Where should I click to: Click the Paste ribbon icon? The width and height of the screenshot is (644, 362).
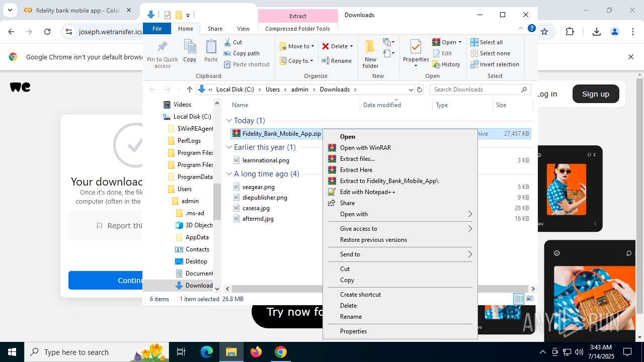click(211, 51)
